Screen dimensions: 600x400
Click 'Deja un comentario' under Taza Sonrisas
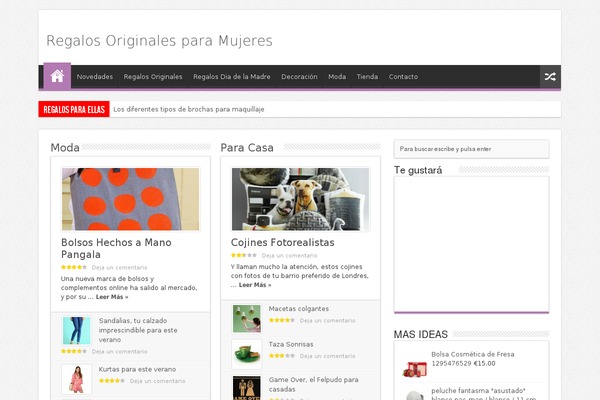click(x=328, y=356)
